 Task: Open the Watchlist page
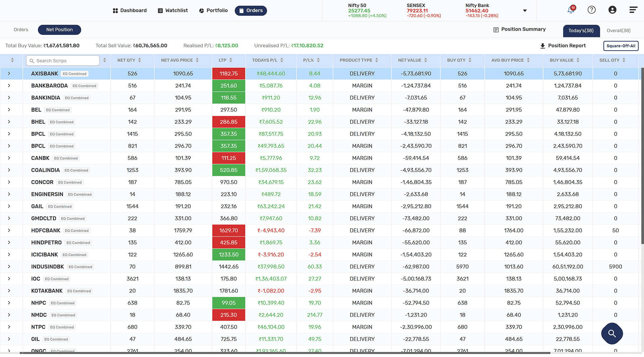click(x=173, y=10)
